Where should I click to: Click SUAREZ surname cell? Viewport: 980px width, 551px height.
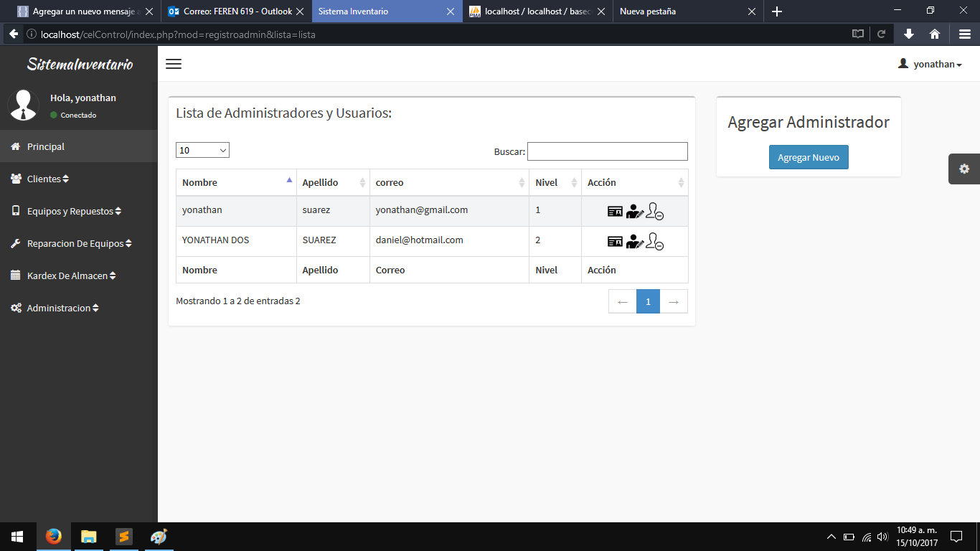tap(333, 241)
